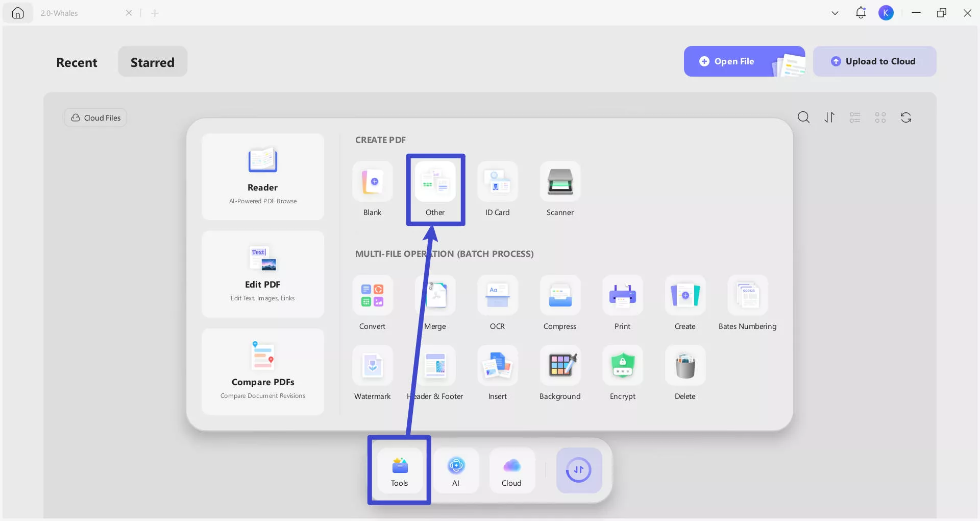
Task: Open search in the files panel
Action: click(x=803, y=117)
